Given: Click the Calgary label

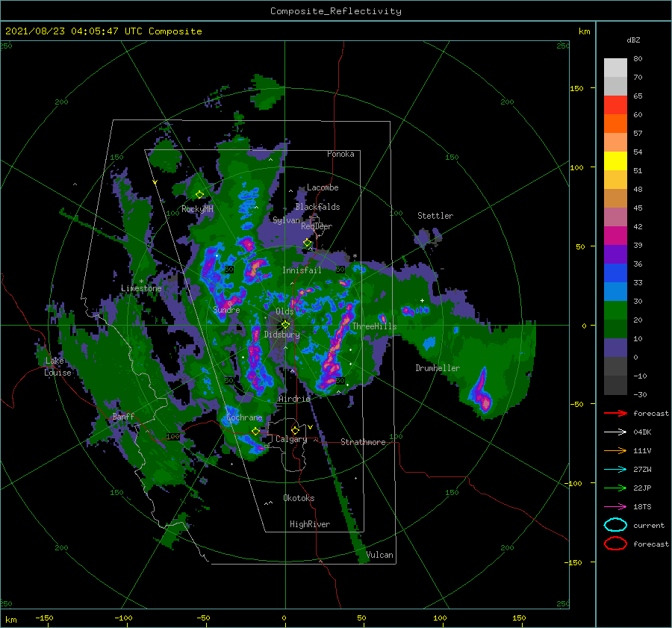Looking at the screenshot, I should coord(291,439).
